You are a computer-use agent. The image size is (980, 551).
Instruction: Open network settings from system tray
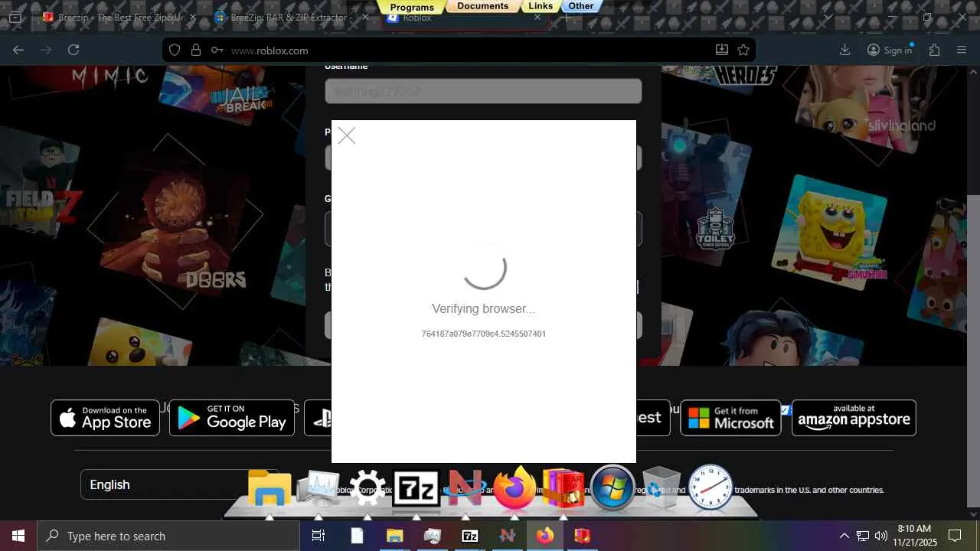(x=863, y=536)
